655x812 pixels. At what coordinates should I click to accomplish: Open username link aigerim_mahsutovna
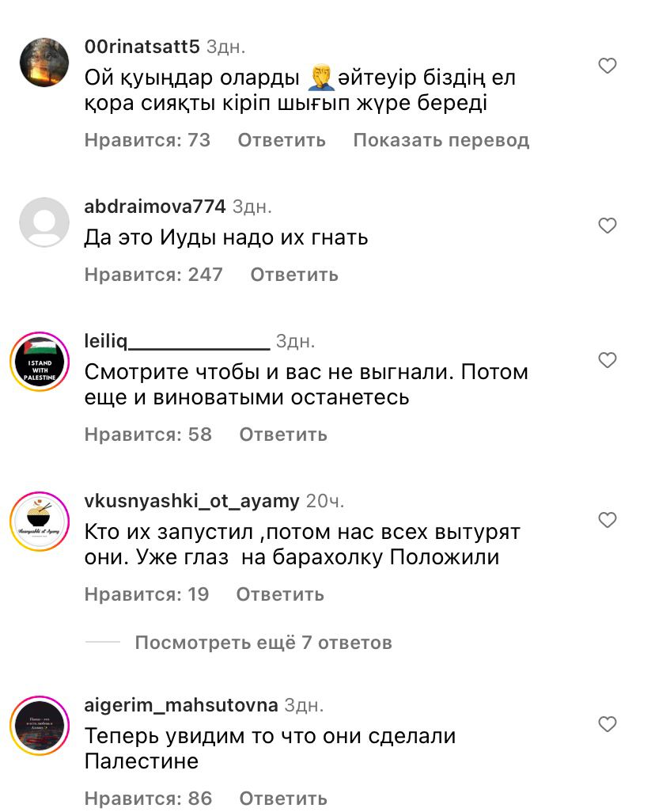coord(180,705)
